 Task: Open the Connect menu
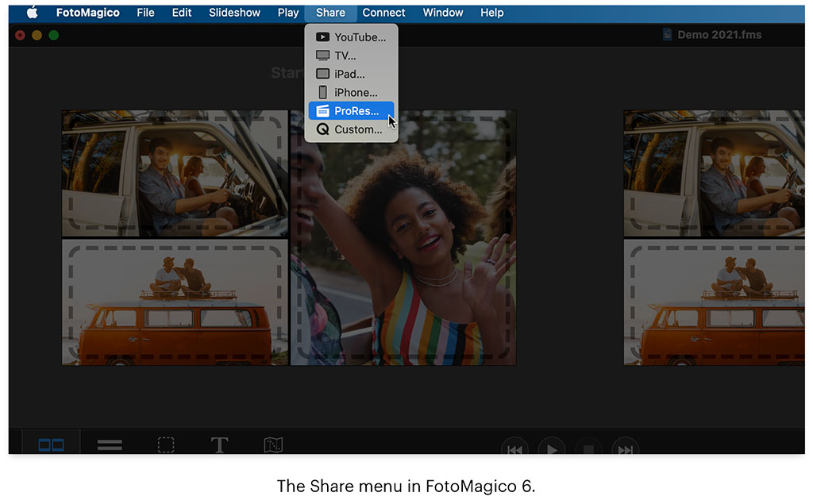pos(383,13)
